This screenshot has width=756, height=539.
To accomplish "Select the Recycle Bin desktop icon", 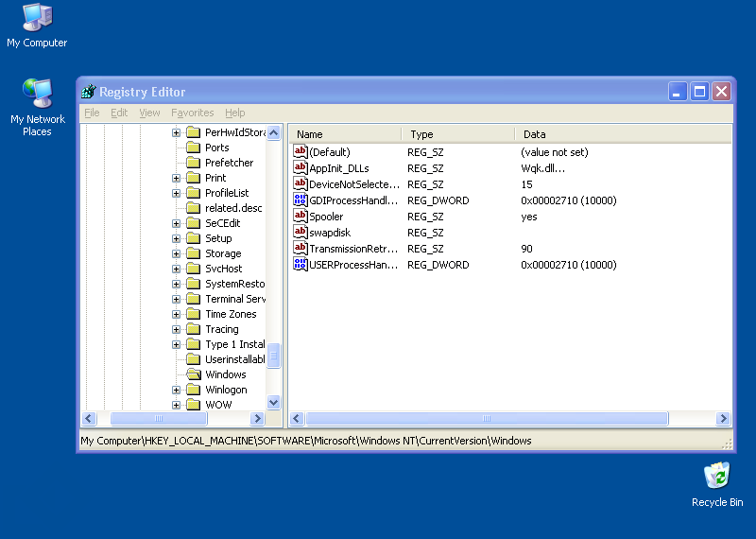I will pos(717,484).
